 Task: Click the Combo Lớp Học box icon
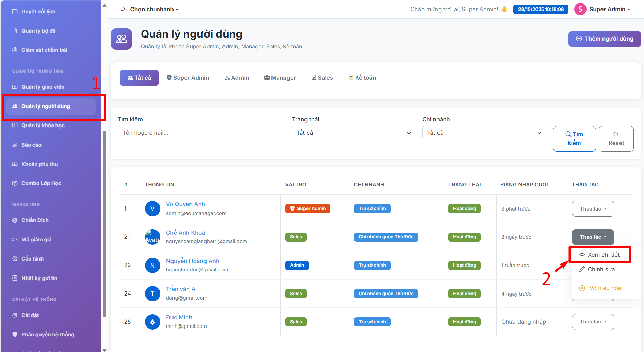click(x=15, y=183)
